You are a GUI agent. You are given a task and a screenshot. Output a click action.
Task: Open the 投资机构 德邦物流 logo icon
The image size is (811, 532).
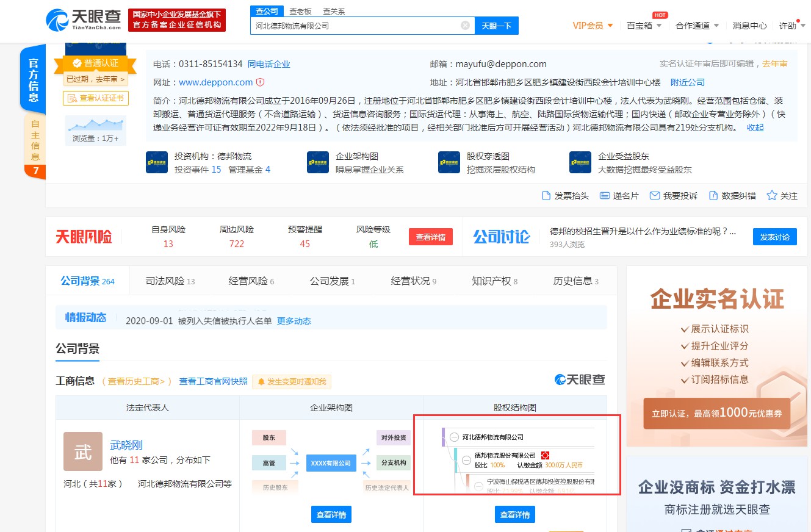157,163
